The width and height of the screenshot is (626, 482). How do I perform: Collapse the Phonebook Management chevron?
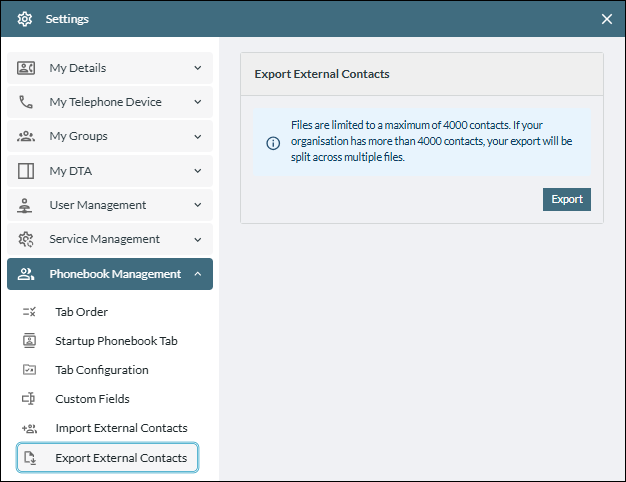click(197, 274)
